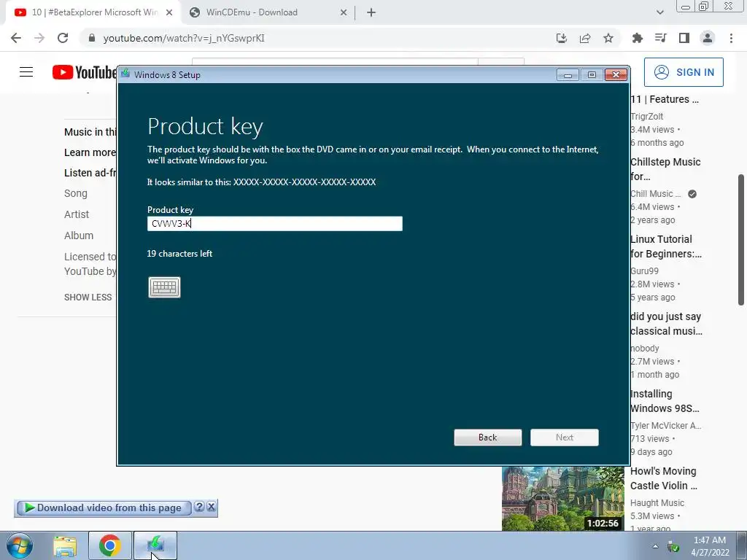Click the 'Song' label in description
Viewport: 747px width, 560px height.
pyautogui.click(x=76, y=193)
